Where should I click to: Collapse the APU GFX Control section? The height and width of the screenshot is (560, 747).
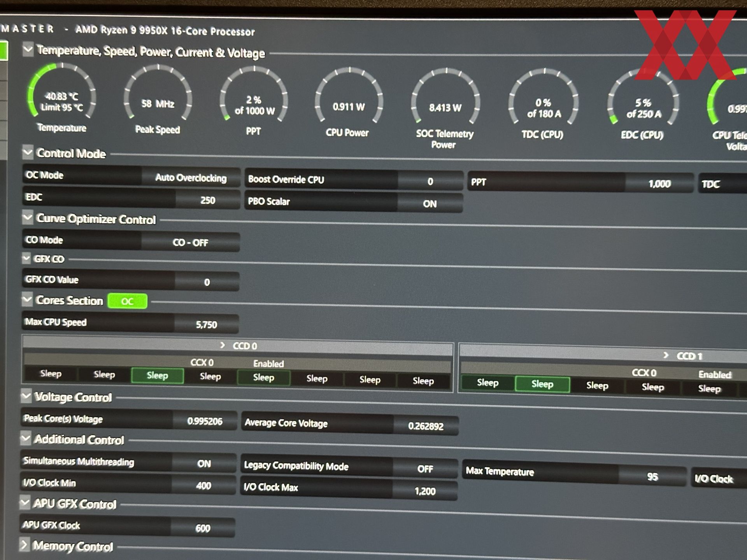coord(25,502)
